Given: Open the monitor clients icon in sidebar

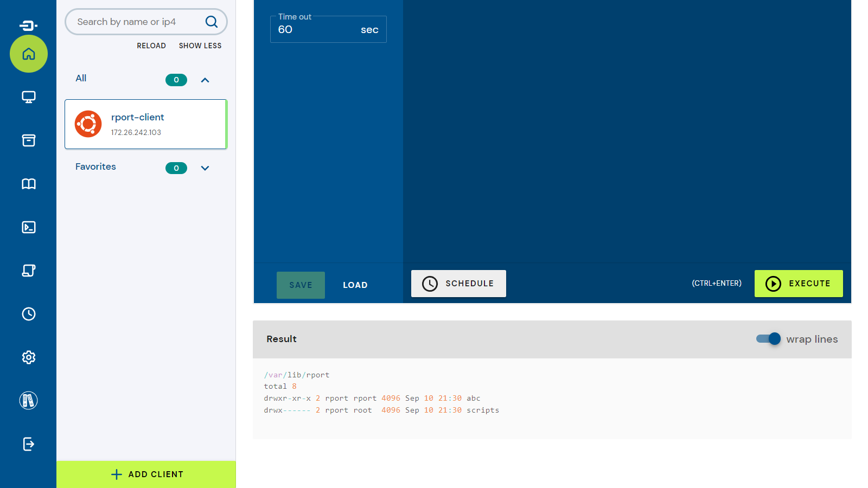Looking at the screenshot, I should [x=29, y=97].
